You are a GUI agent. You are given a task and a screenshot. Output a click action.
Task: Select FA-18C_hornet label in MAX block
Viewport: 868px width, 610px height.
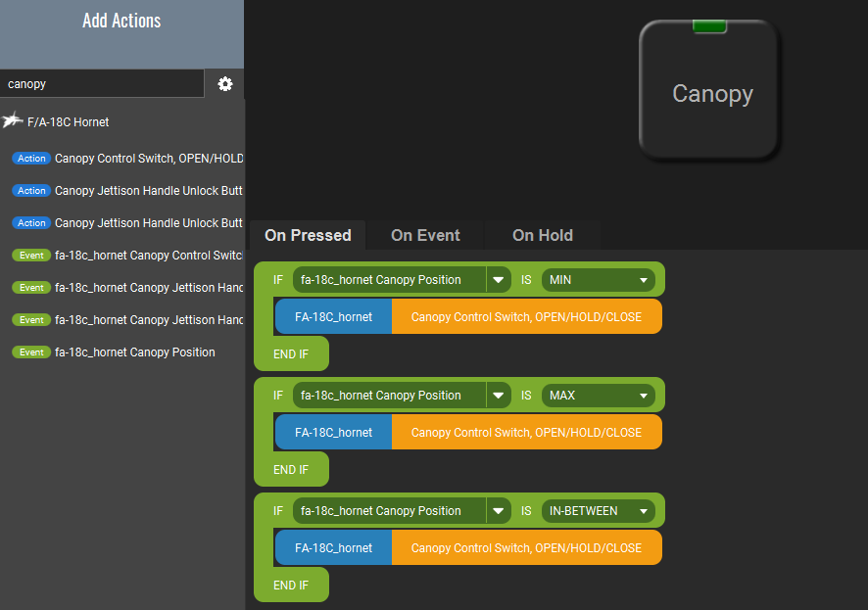(333, 433)
